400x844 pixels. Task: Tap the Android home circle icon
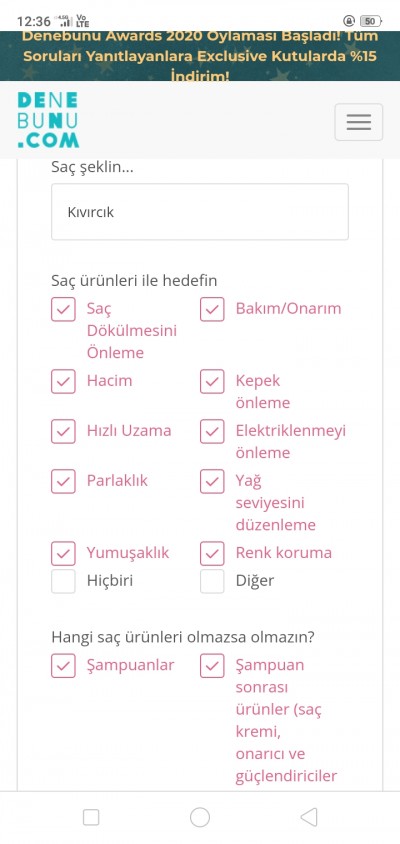tap(200, 817)
